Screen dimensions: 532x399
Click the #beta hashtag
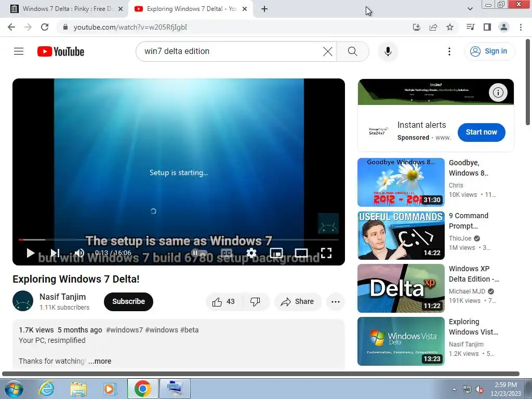coord(189,330)
